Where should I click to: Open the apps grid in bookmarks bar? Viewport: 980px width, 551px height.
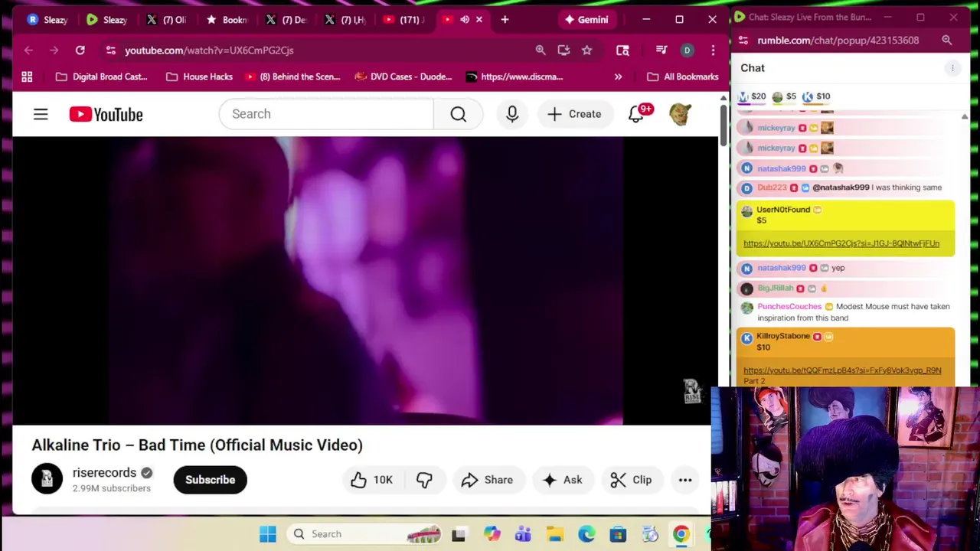click(x=27, y=77)
